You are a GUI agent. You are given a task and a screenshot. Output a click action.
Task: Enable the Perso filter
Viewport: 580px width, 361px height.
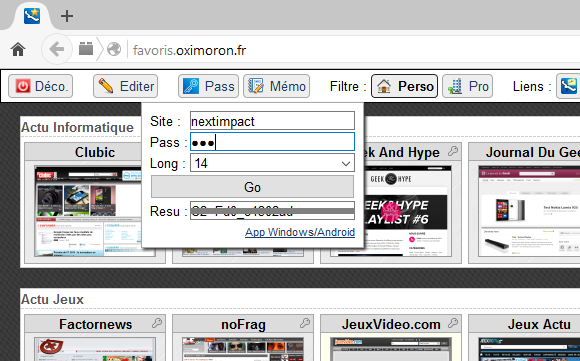click(x=404, y=86)
